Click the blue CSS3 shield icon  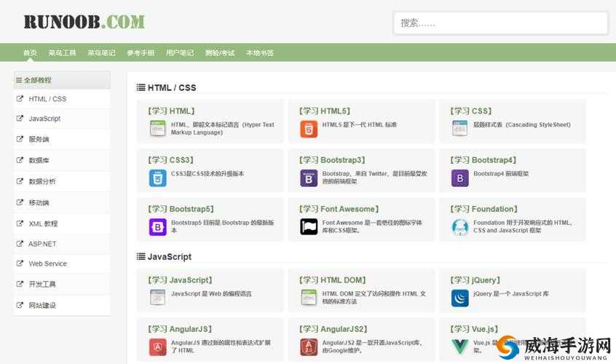pyautogui.click(x=158, y=178)
